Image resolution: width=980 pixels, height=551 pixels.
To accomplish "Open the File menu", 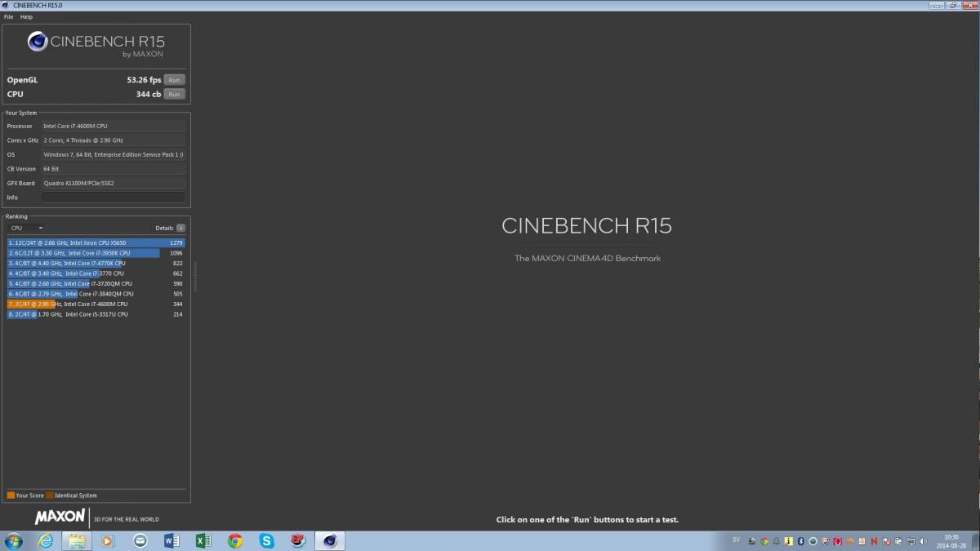I will pos(8,16).
